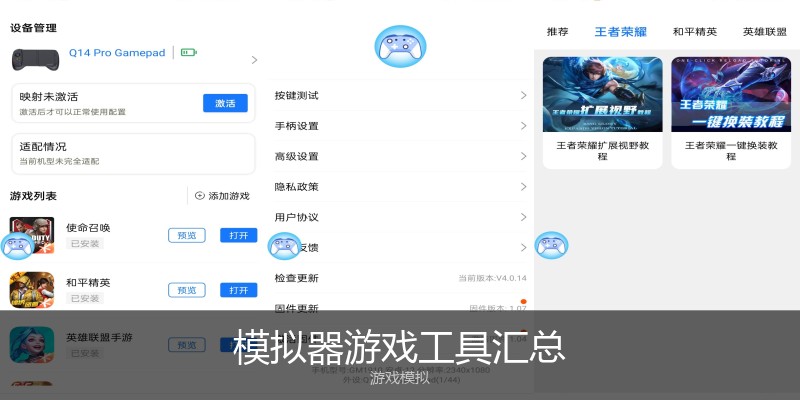Screen dimensions: 800x400
Task: Open the 按键测试 menu row
Action: [401, 95]
